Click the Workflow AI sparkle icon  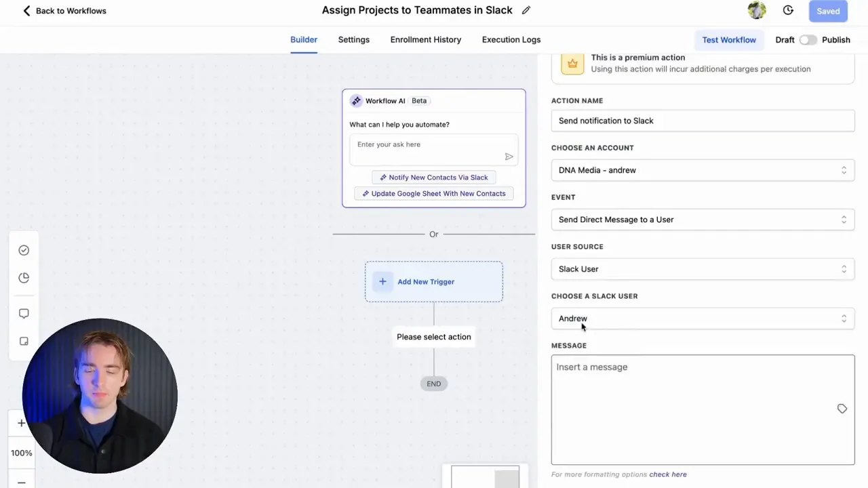(x=356, y=101)
